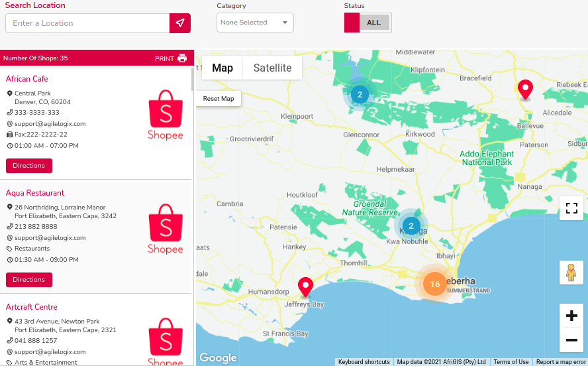
Task: Open Artcraft Centre store title
Action: (x=32, y=307)
